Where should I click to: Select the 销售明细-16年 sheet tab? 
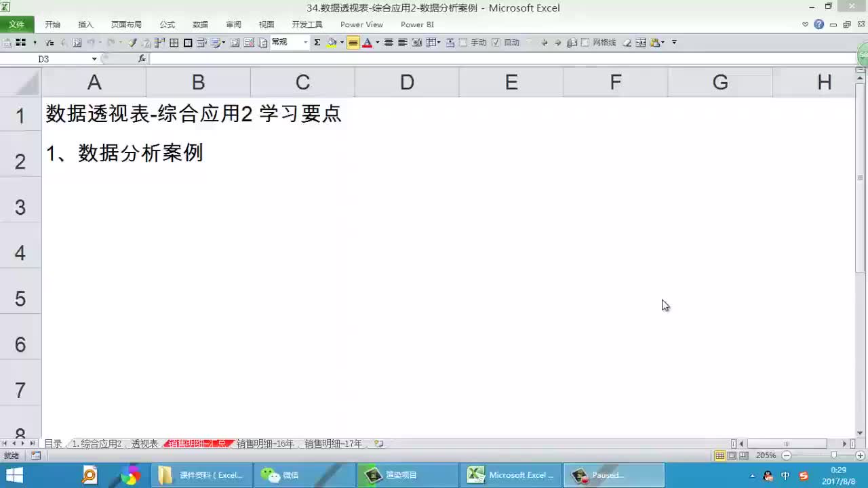(x=265, y=444)
